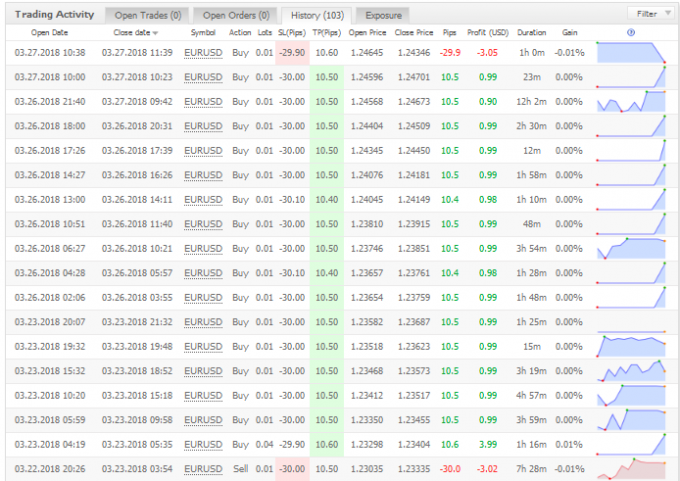Switch to Open Orders (0) tab
680x481 pixels.
tap(236, 16)
